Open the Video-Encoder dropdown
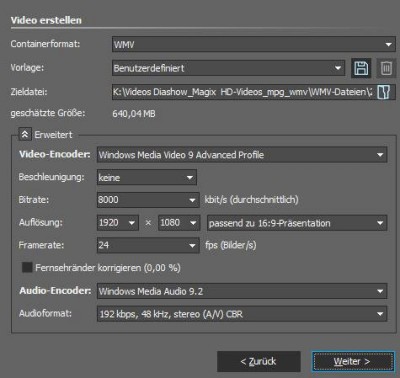 (242, 155)
